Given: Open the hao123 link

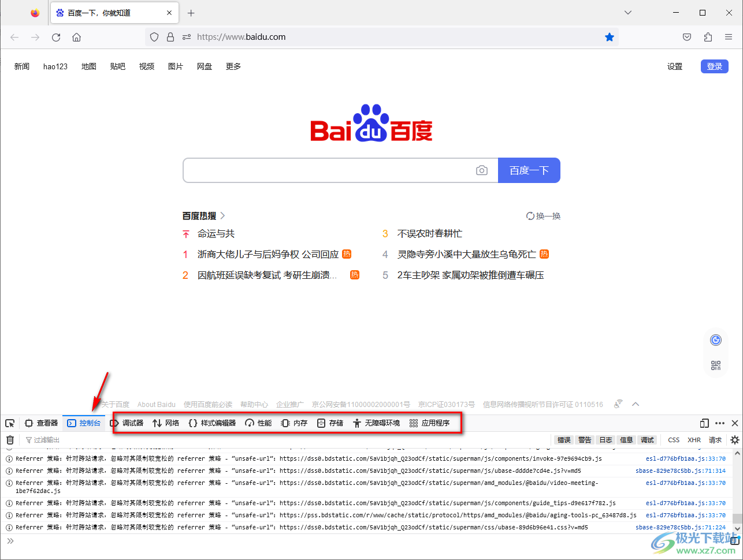Looking at the screenshot, I should (55, 66).
